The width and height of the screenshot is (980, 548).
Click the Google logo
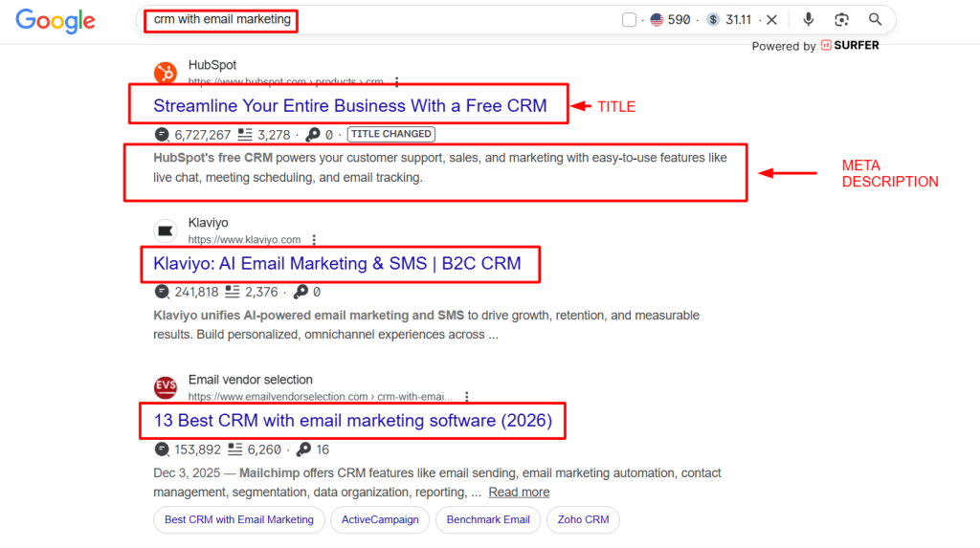coord(55,21)
